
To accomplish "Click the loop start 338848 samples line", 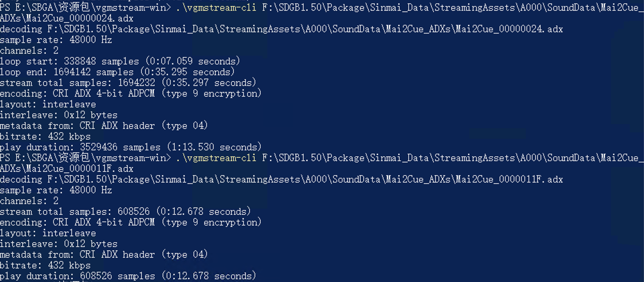I will point(120,61).
